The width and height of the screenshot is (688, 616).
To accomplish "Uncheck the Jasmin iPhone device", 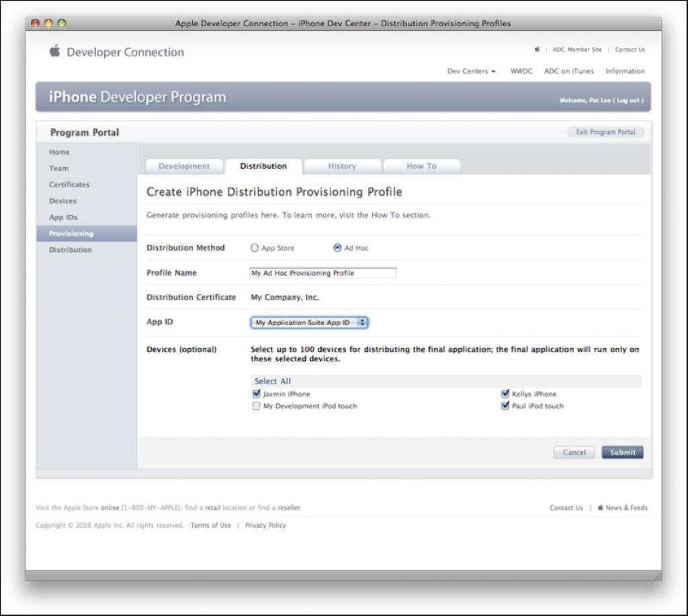I will point(257,394).
